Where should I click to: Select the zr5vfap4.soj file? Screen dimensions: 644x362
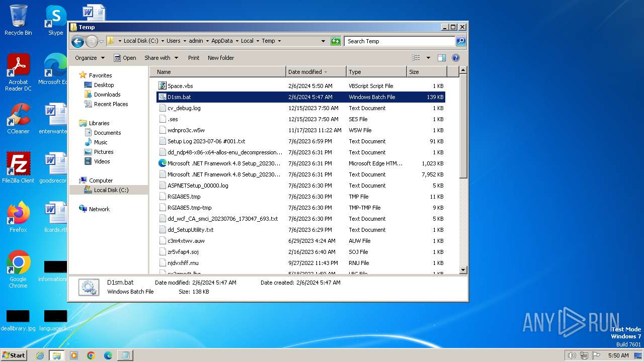tap(301, 252)
